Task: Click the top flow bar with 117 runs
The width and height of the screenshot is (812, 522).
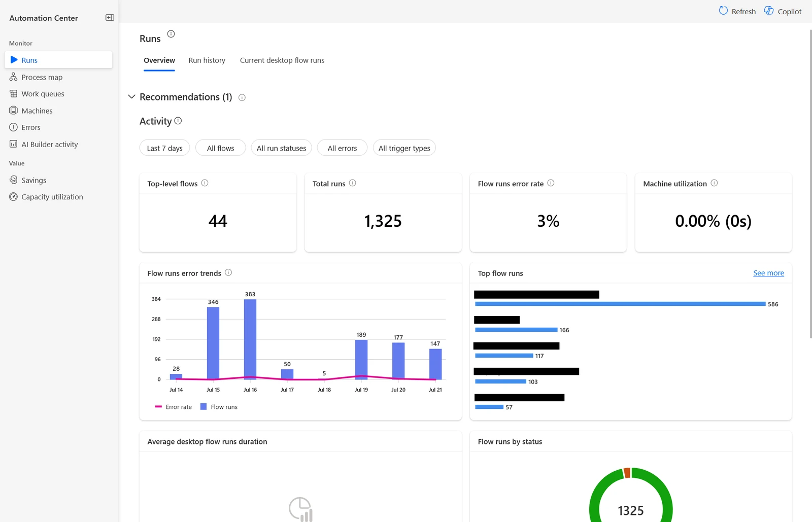Action: tap(504, 356)
